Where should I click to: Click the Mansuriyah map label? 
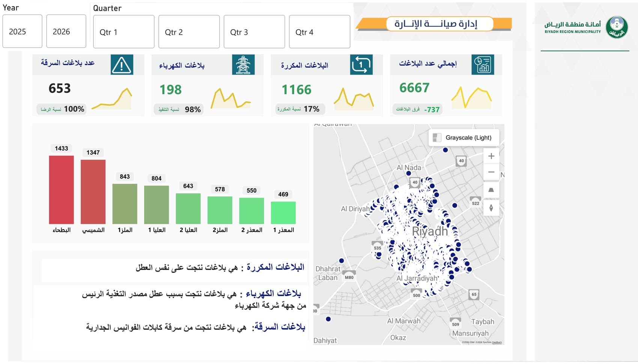tap(470, 333)
